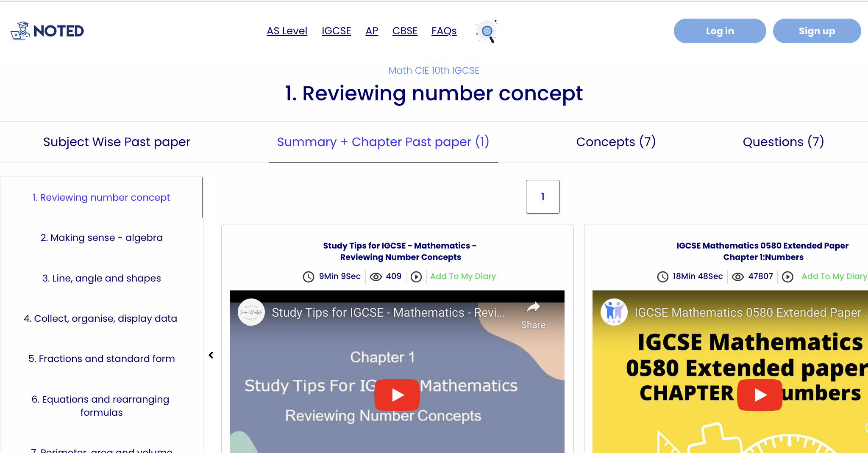
Task: Switch to the Questions (7) tab
Action: coord(783,142)
